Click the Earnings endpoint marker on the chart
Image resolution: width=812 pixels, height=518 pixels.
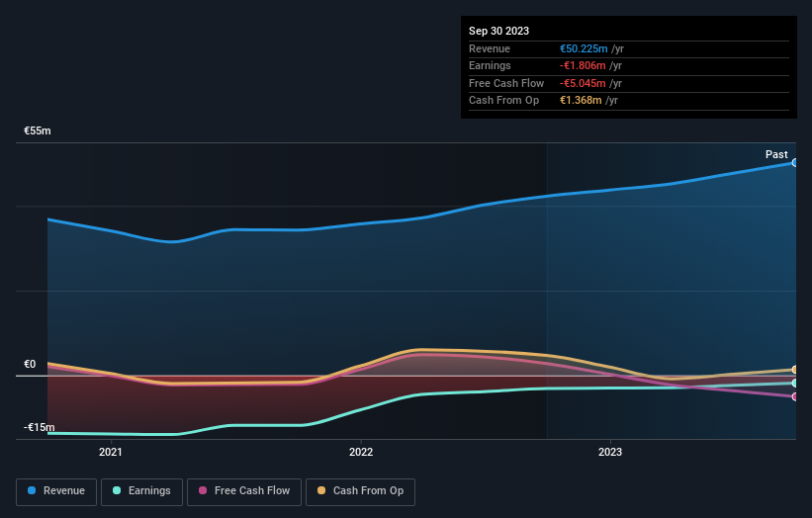click(x=795, y=383)
